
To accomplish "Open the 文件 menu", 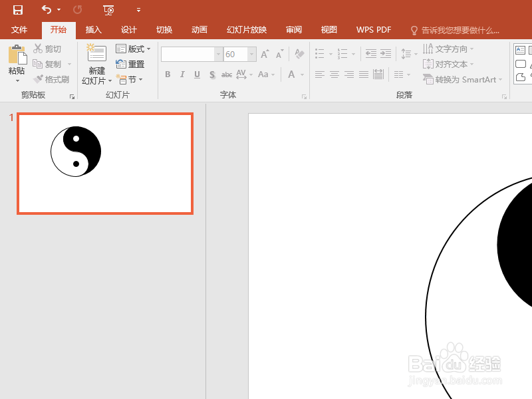I will 19,30.
